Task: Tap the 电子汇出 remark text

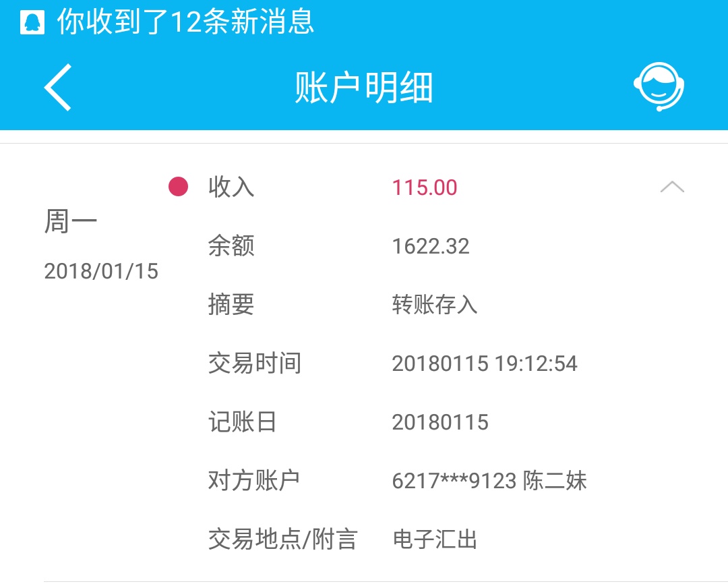Action: (435, 539)
